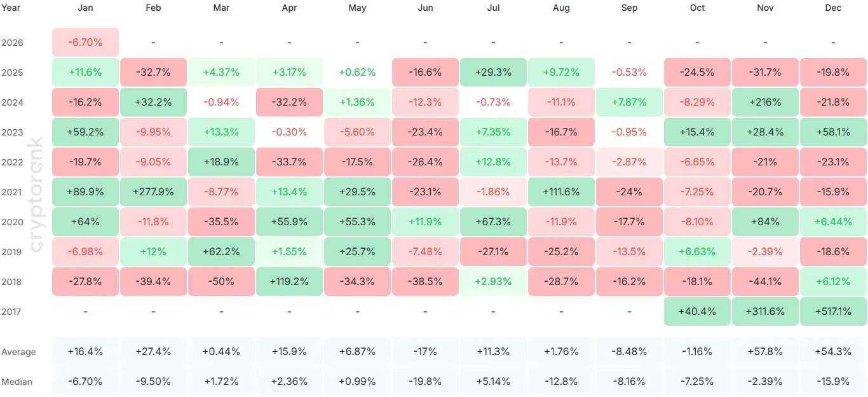Select the 2017 December +517.1% cell
This screenshot has height=397, width=868.
(833, 311)
